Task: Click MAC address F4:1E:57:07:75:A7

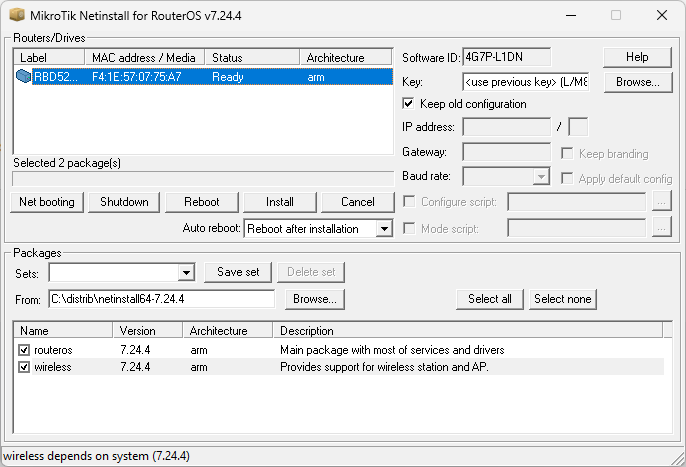Action: coord(136,77)
